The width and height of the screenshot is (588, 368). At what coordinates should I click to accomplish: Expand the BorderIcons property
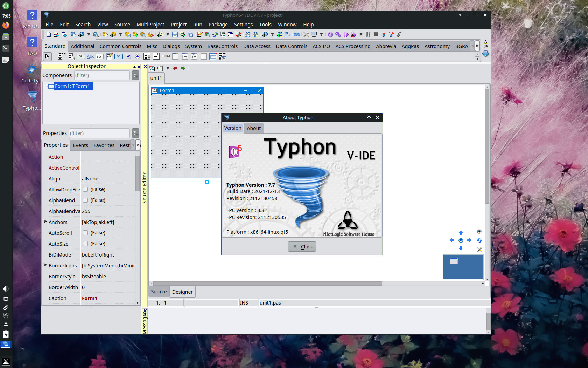[x=45, y=265]
